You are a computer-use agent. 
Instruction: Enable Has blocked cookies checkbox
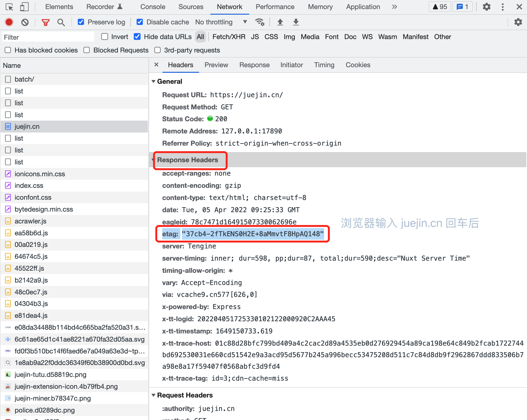coord(8,50)
